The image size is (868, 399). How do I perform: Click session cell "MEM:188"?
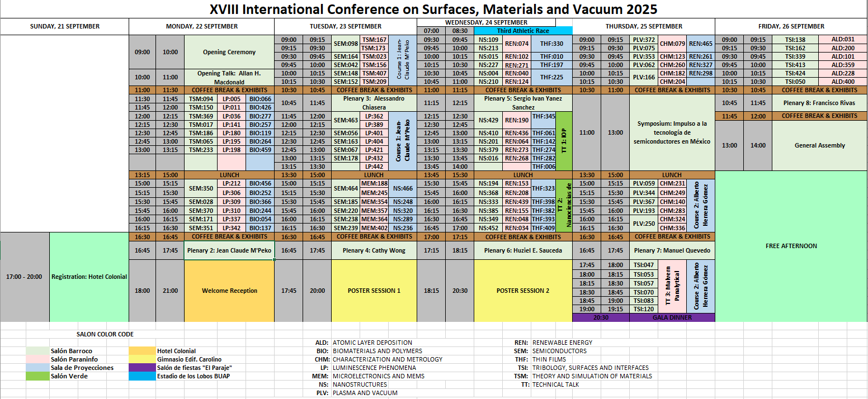click(374, 183)
